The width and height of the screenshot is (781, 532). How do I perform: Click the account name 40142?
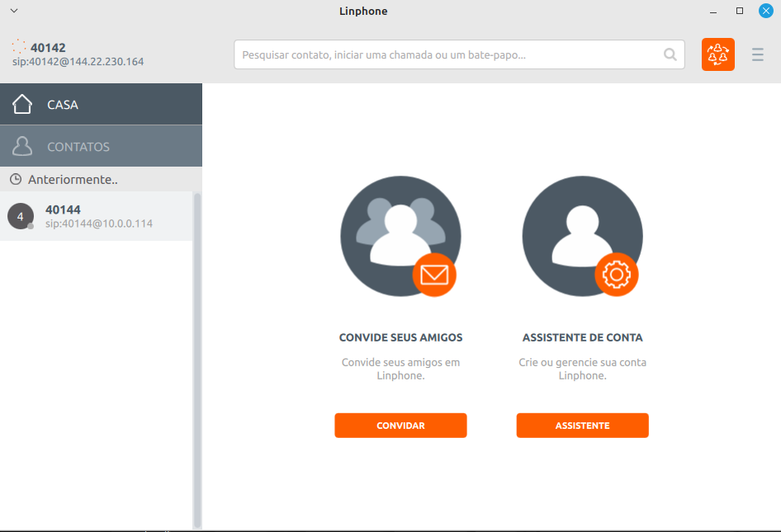[48, 47]
